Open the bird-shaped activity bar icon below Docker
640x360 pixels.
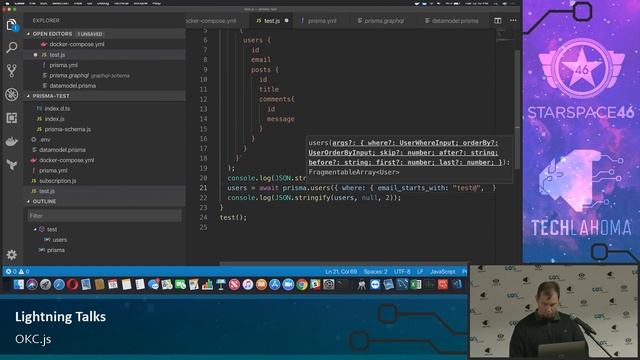coord(12,164)
